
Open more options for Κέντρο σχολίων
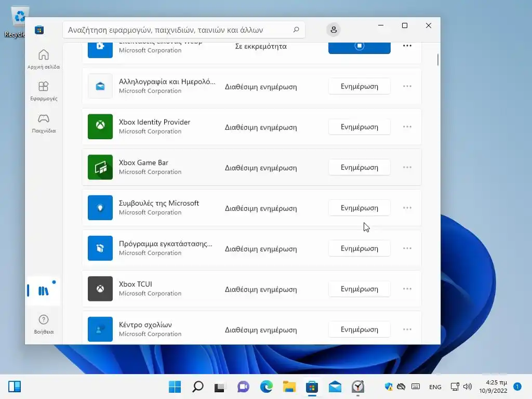[407, 330]
